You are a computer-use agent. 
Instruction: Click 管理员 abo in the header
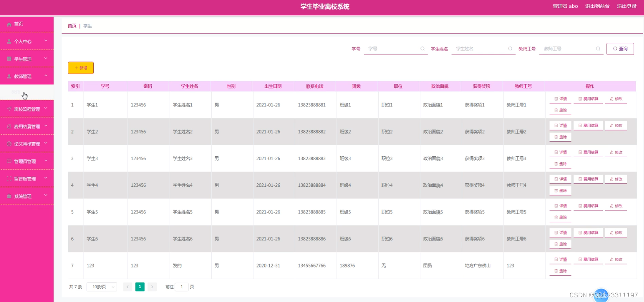click(565, 6)
